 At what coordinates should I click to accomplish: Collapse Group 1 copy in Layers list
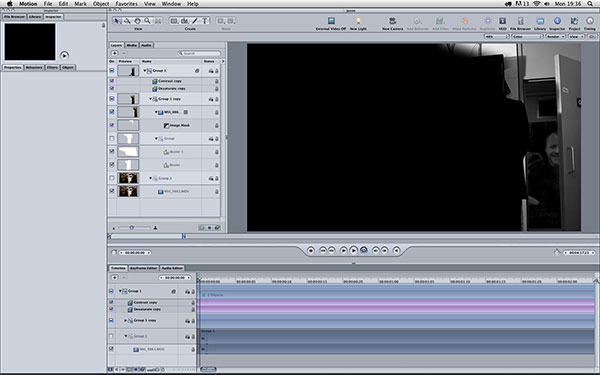coord(150,99)
